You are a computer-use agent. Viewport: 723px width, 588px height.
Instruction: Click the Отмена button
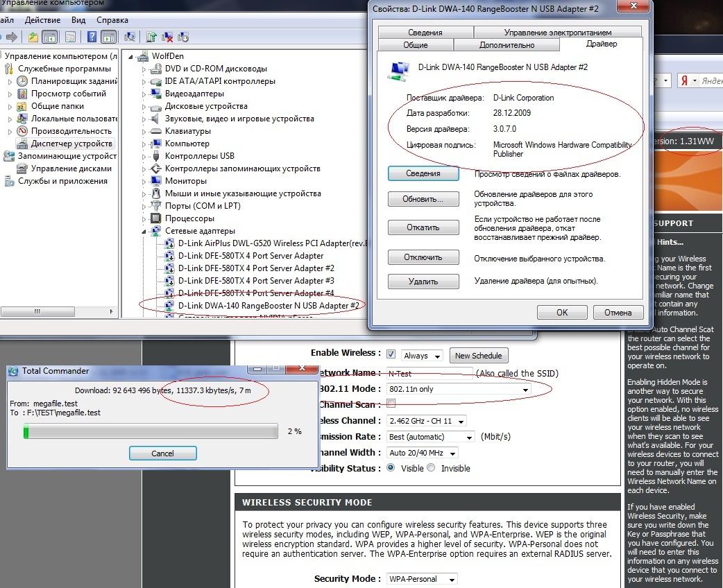(x=618, y=313)
